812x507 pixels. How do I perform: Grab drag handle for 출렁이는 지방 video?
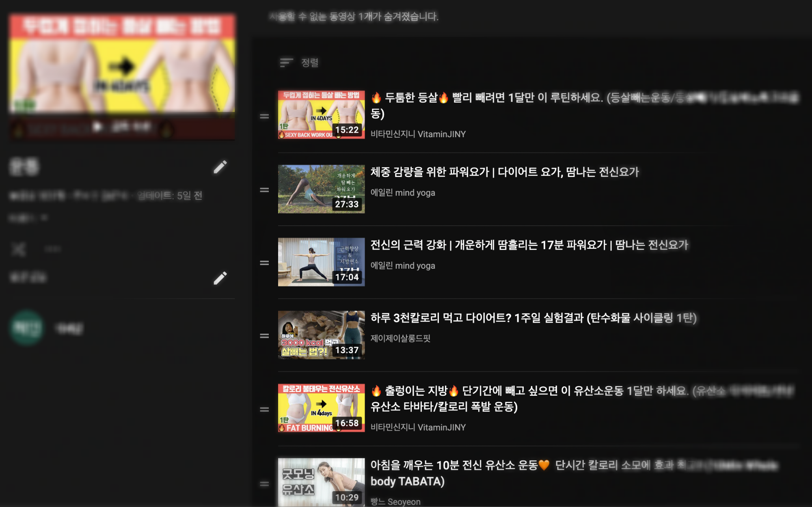tap(264, 410)
